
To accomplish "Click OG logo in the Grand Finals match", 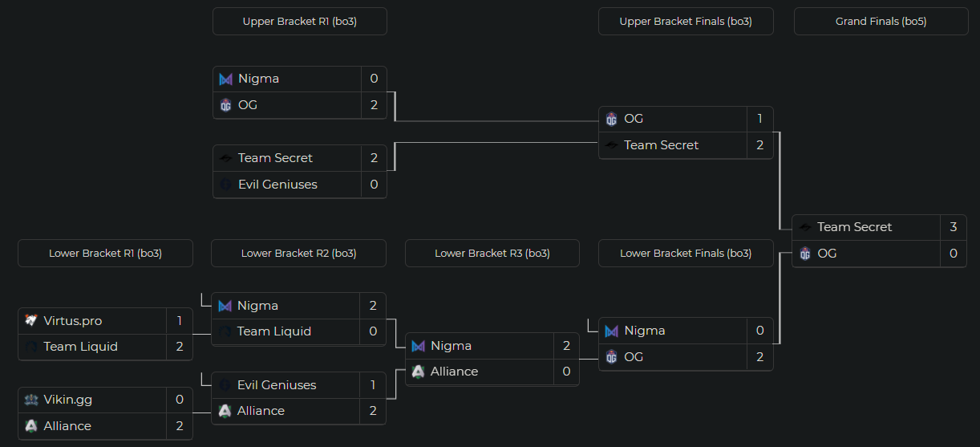I will coord(805,254).
